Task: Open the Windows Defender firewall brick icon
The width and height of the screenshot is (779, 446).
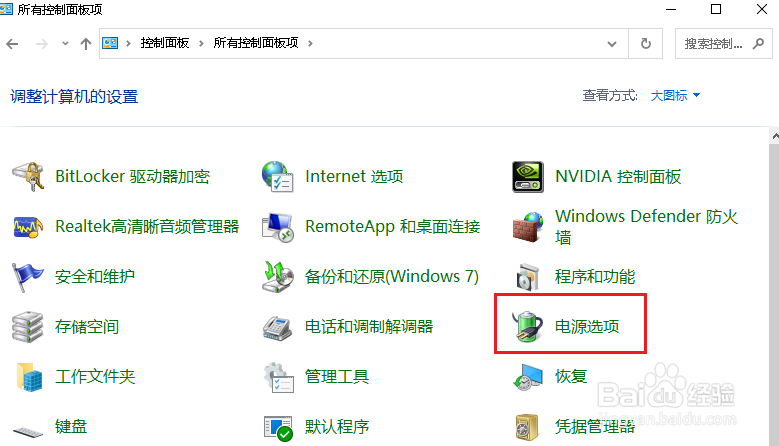Action: (x=528, y=227)
